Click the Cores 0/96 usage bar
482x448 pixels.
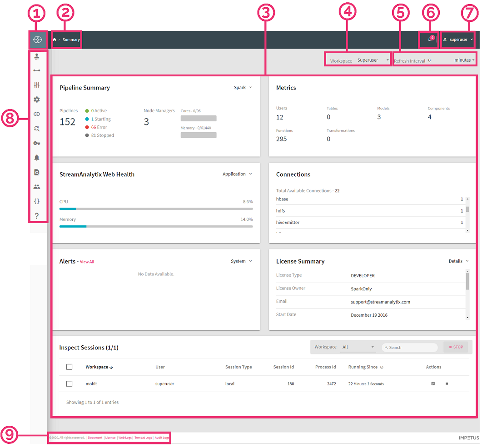pyautogui.click(x=199, y=119)
